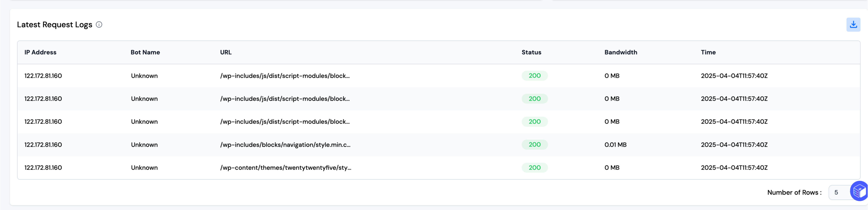Select the first script-modules URL entry
The image size is (868, 210).
point(285,76)
